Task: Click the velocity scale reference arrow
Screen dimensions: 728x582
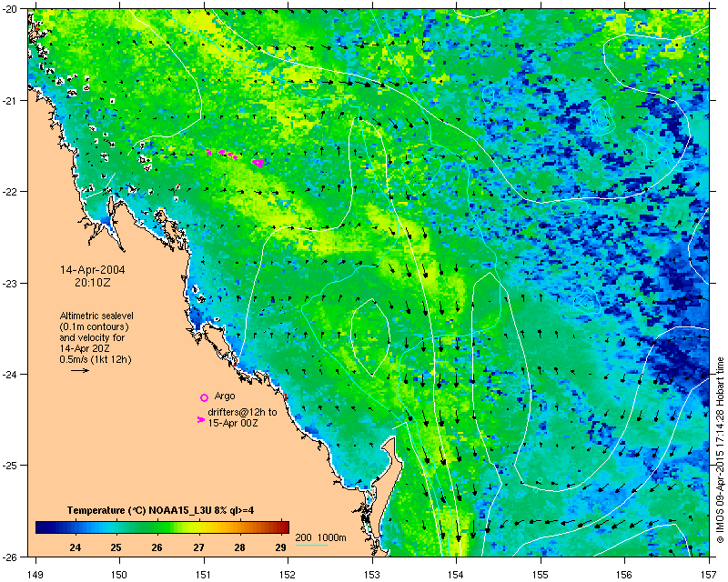Action: coord(80,370)
